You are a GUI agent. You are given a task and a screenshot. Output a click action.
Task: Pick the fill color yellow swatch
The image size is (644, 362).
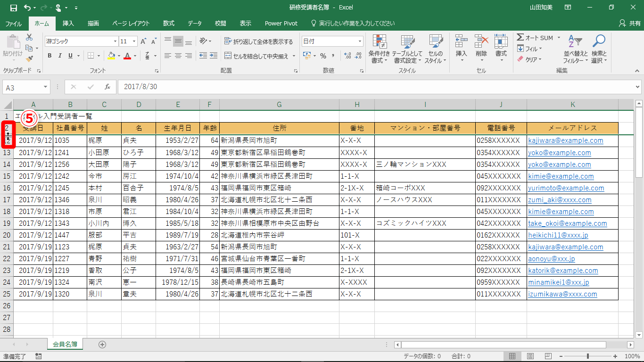pyautogui.click(x=111, y=56)
